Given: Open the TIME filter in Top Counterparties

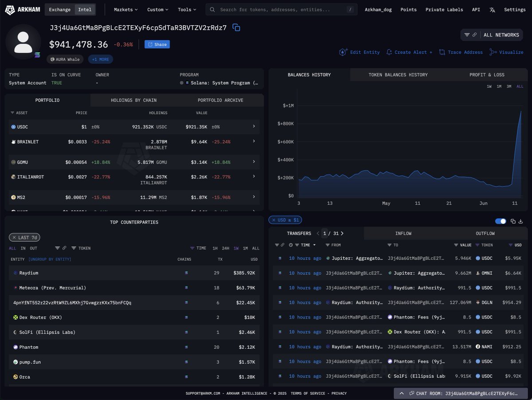Looking at the screenshot, I should tap(198, 248).
